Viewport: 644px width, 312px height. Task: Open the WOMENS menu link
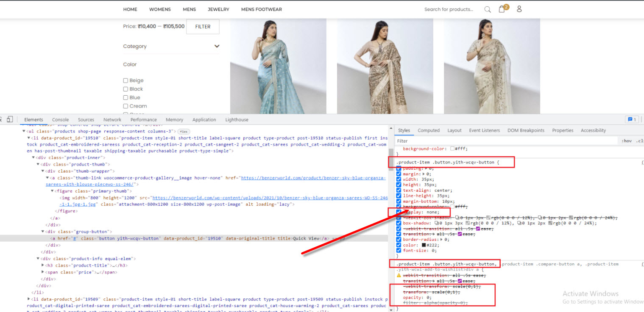click(x=160, y=9)
